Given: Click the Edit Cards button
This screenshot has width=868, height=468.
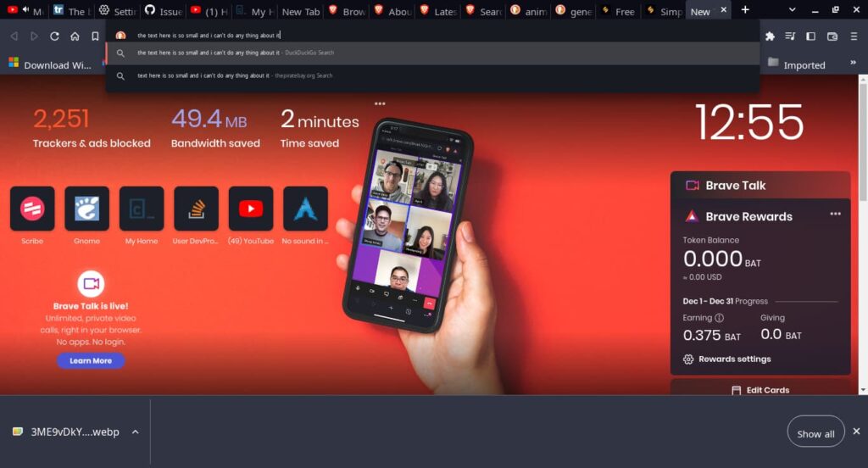Looking at the screenshot, I should tap(760, 390).
